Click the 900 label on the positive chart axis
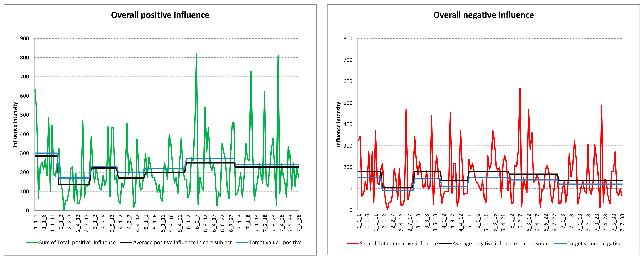 pyautogui.click(x=24, y=39)
